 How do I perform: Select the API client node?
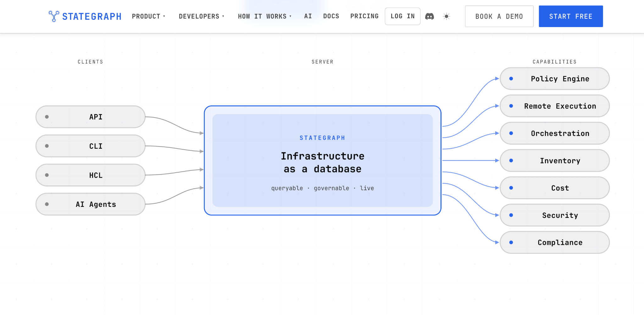point(91,117)
